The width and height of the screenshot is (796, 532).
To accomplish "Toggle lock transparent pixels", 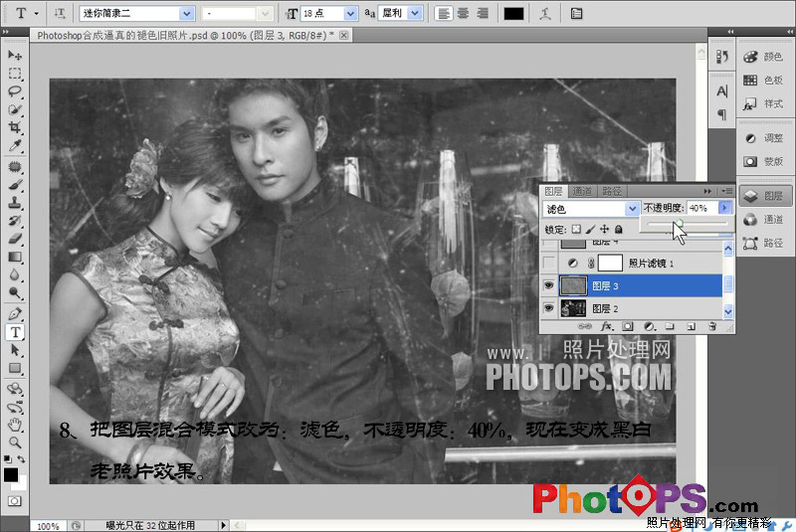I will 576,230.
